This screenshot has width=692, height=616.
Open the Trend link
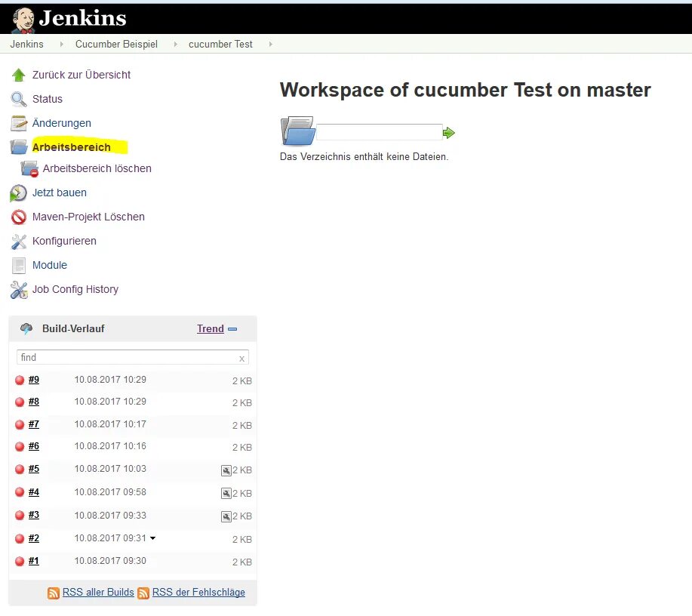[x=211, y=328]
